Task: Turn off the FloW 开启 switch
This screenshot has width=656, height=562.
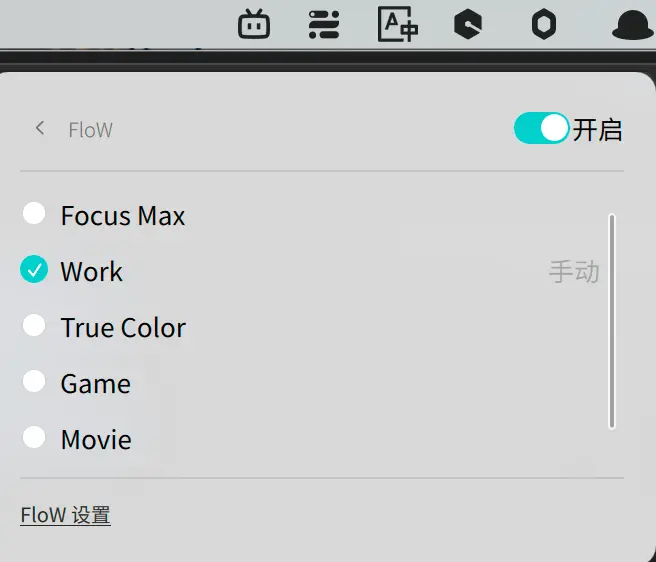Action: (x=541, y=128)
